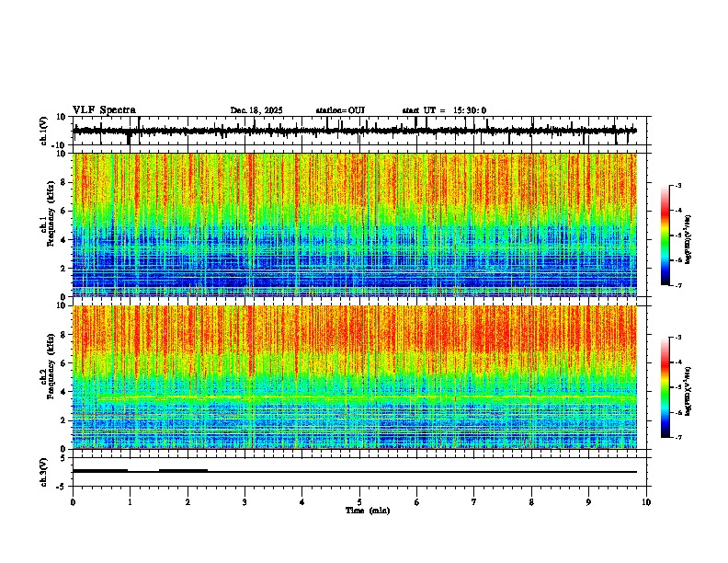Screen dimensions: 728x563
Task: Click the "ch.3(V)" axis label
Action: (x=44, y=472)
